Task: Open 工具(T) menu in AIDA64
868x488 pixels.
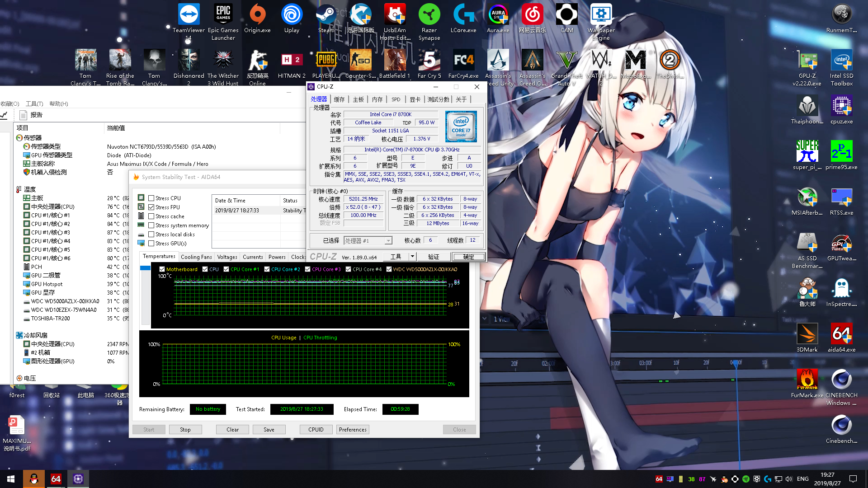Action: (x=34, y=103)
